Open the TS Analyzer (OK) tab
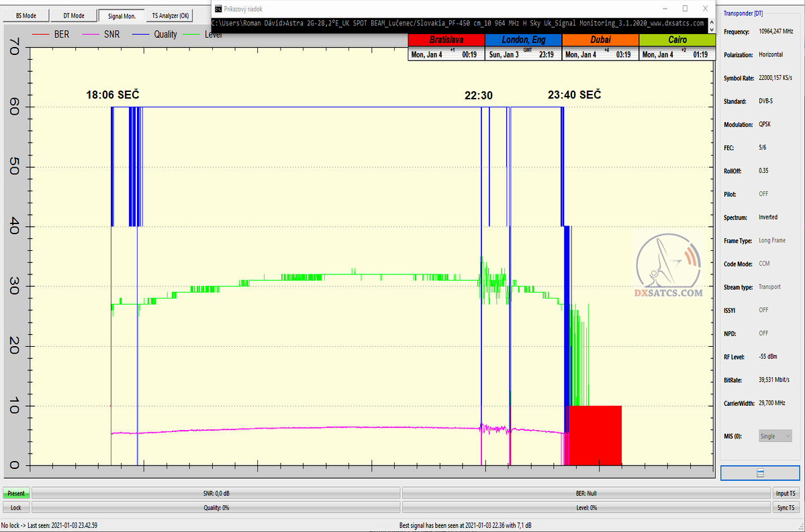The image size is (805, 532). point(170,15)
